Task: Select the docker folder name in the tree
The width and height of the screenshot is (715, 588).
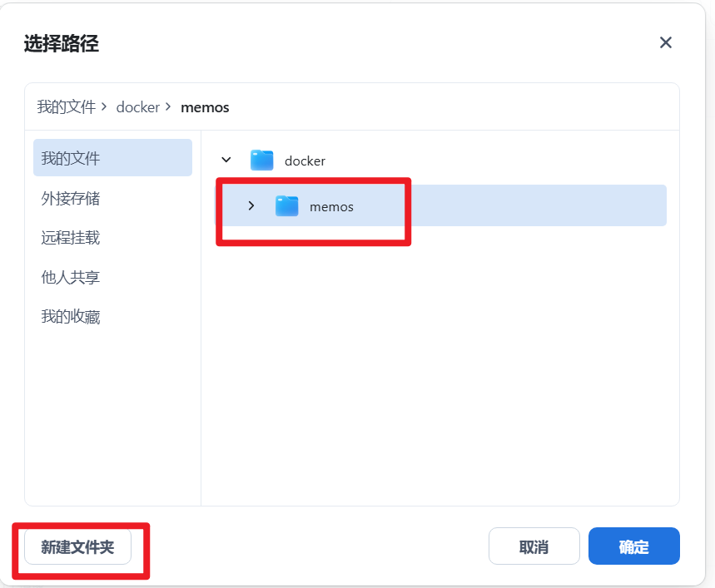Action: click(305, 161)
